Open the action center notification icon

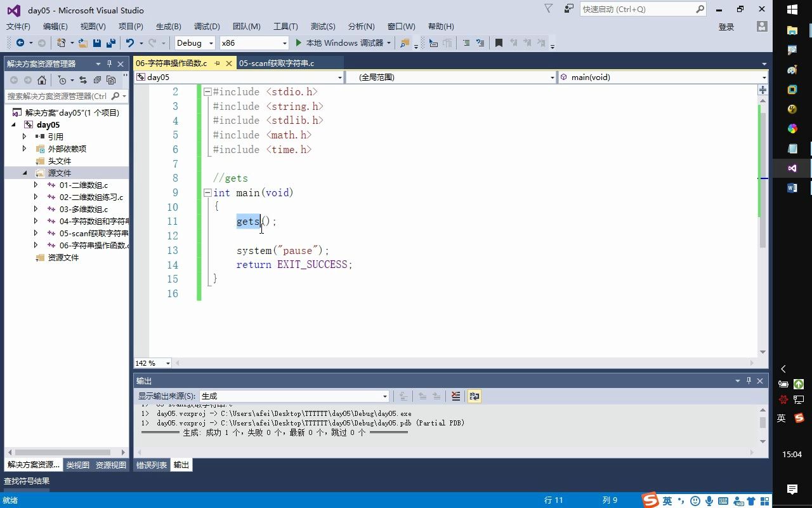(x=792, y=489)
